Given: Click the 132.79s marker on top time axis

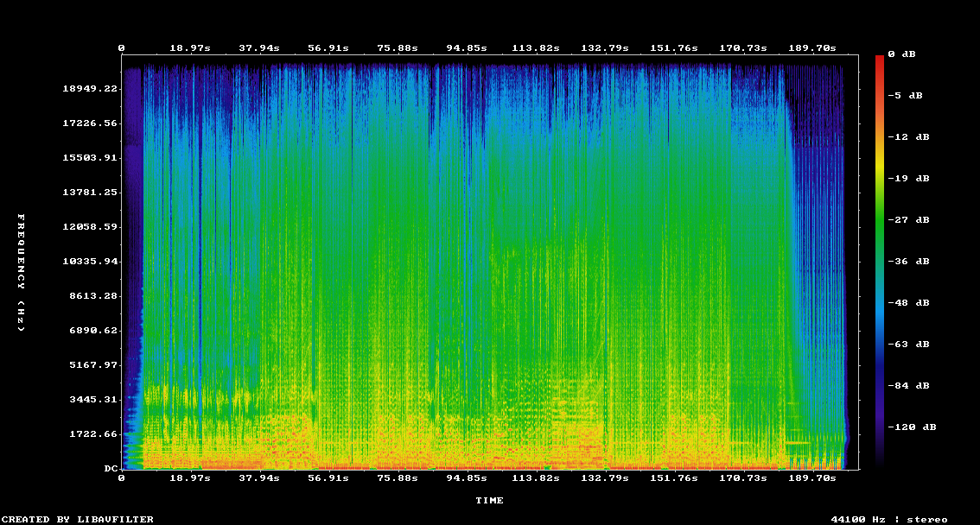Looking at the screenshot, I should (603, 47).
